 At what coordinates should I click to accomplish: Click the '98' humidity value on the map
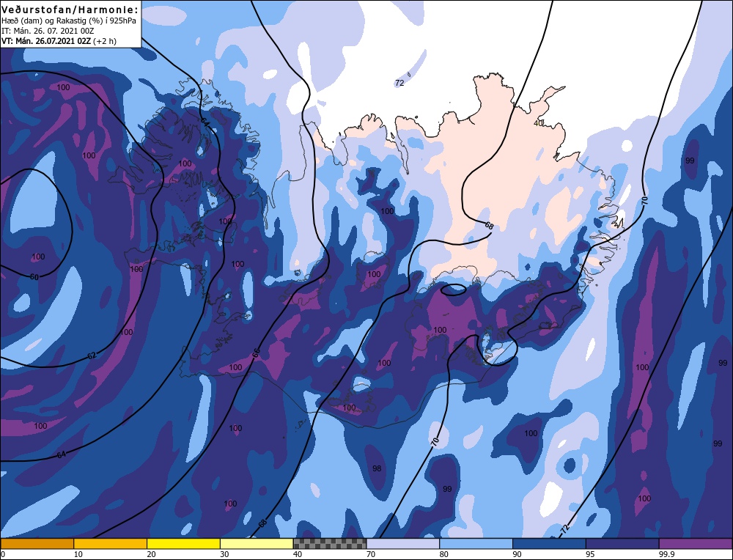pyautogui.click(x=377, y=468)
